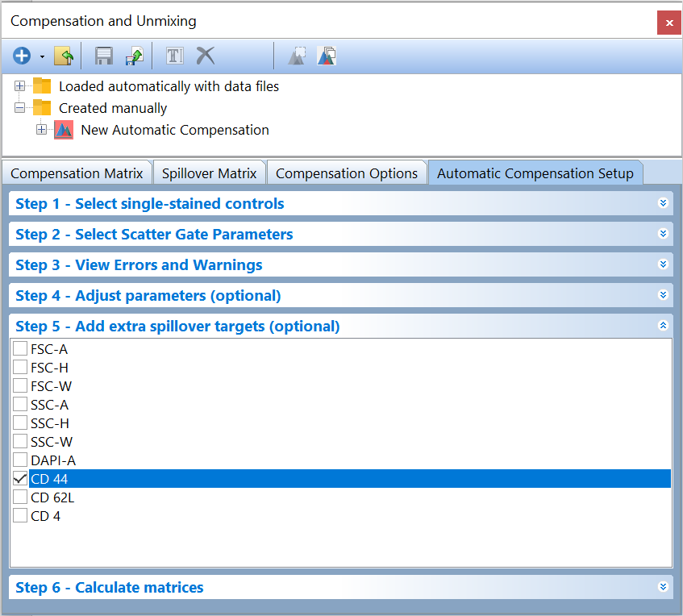Open the Compensation Options tab
The image size is (683, 616).
[x=347, y=173]
